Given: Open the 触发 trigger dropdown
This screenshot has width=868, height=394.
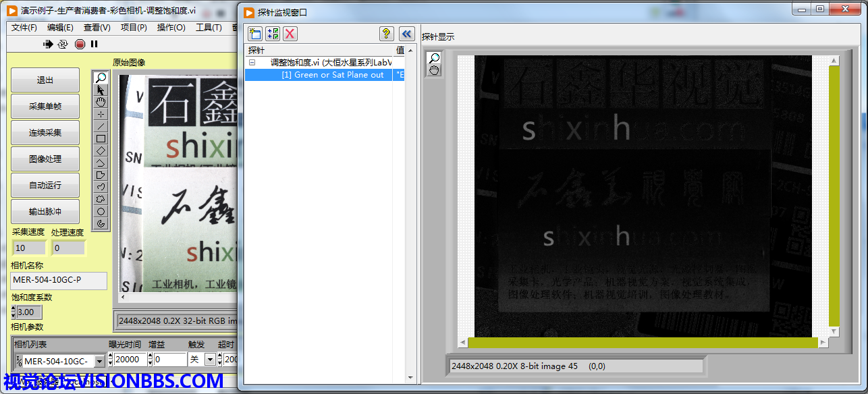Looking at the screenshot, I should (210, 360).
